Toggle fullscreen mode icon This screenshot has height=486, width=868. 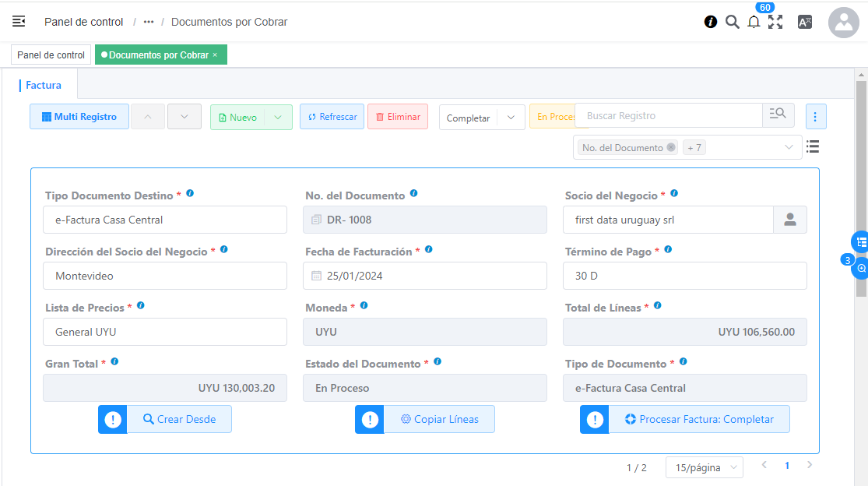tap(775, 22)
